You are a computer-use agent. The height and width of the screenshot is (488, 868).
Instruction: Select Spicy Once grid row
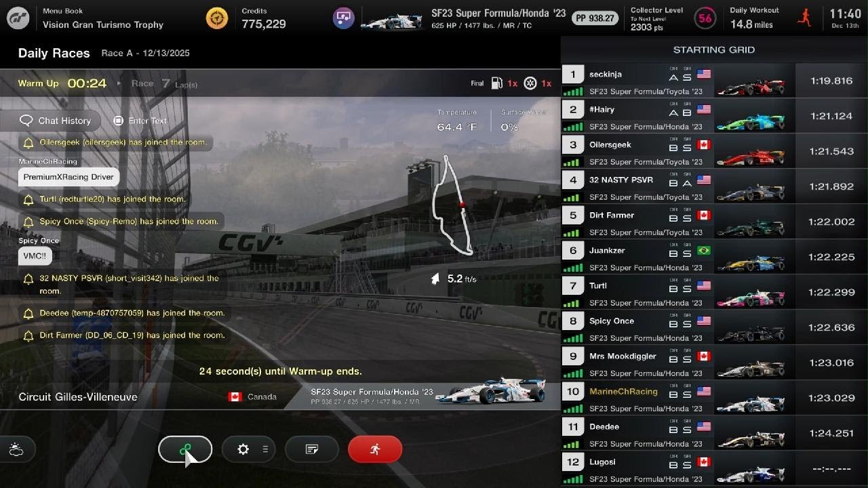click(x=714, y=328)
